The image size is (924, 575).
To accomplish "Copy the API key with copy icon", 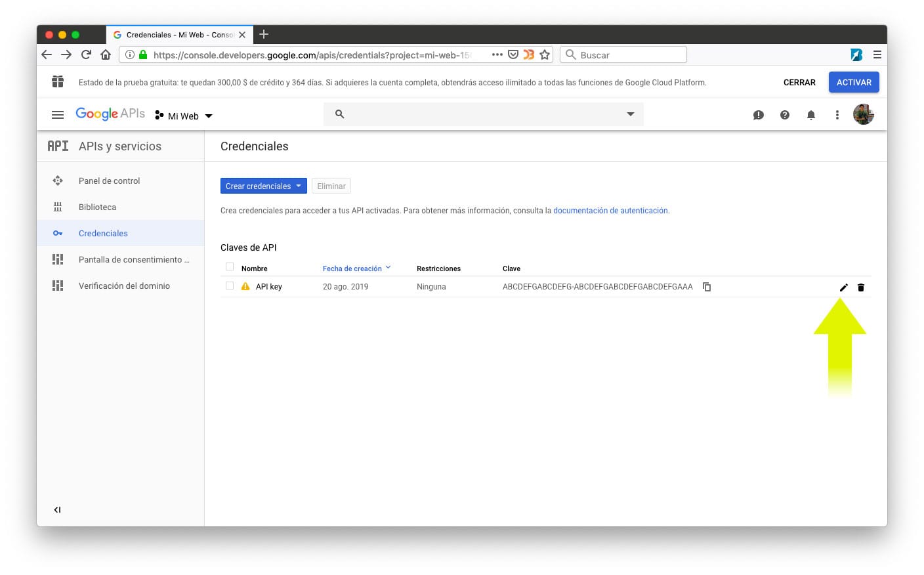I will [707, 287].
